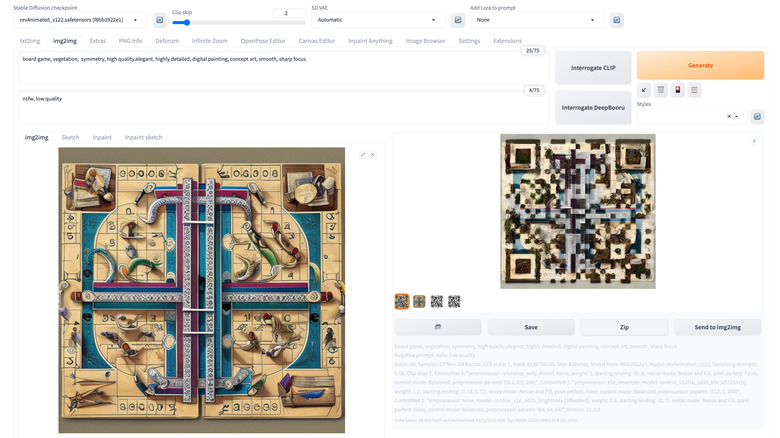Click the arrow icon to read last generation parameters
The height and width of the screenshot is (438, 780).
[x=645, y=90]
